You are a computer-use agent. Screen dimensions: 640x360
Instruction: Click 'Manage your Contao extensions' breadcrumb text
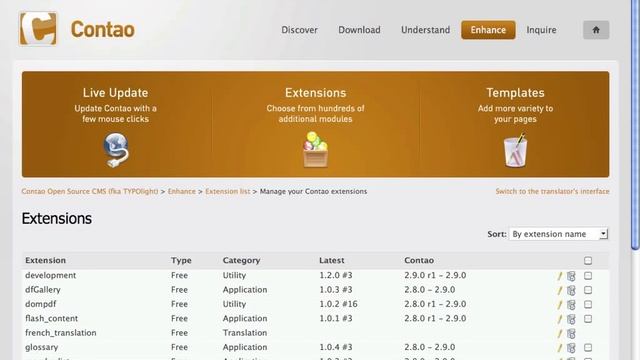[x=313, y=191]
